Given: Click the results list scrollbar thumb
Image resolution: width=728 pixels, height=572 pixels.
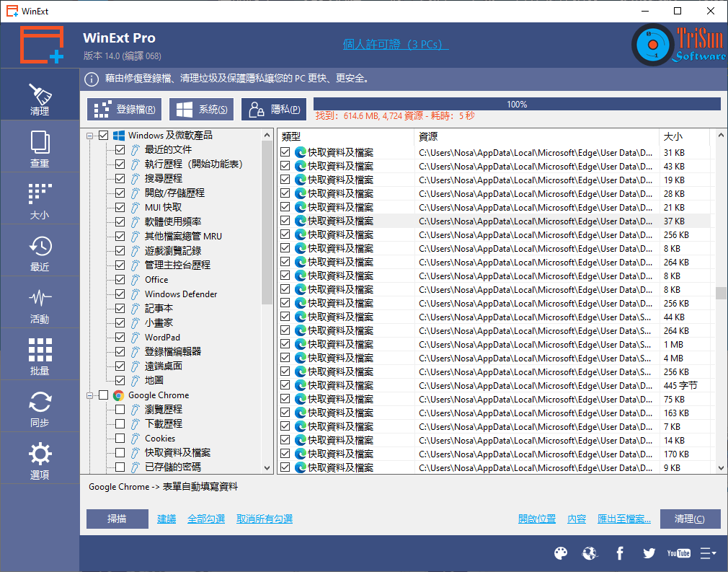Looking at the screenshot, I should coord(721,293).
